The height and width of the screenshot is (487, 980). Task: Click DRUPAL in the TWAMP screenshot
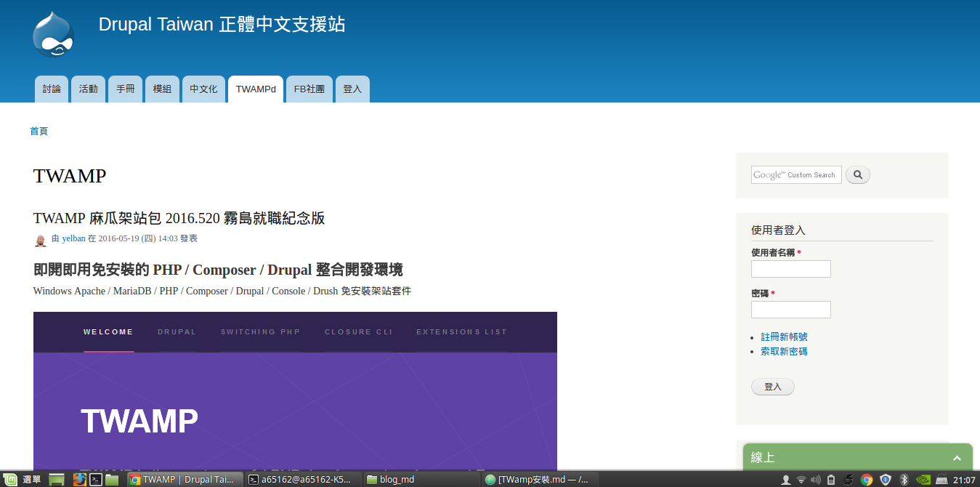(x=177, y=332)
